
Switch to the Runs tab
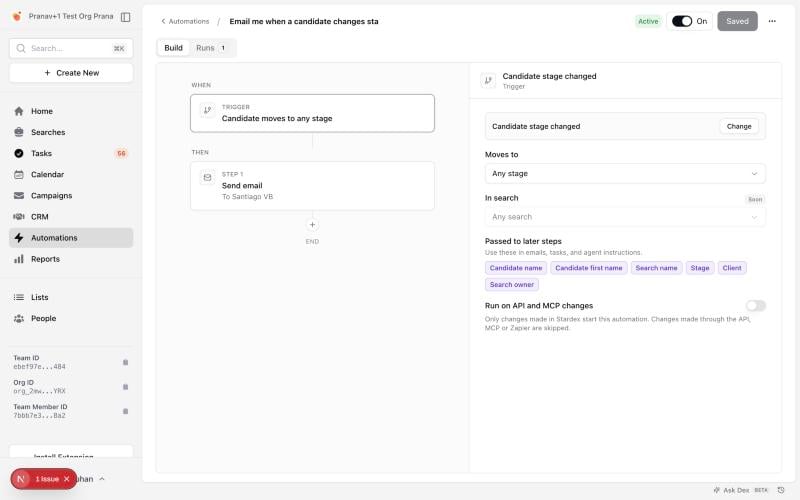(x=211, y=48)
